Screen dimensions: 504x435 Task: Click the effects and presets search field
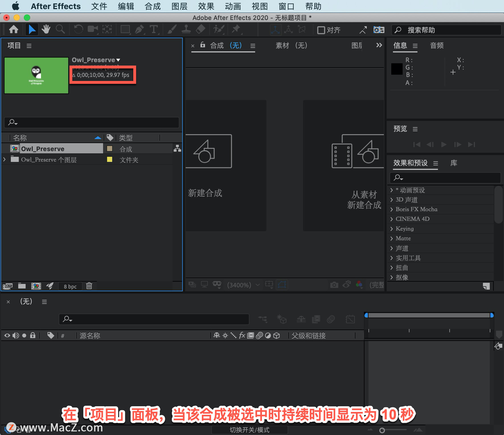(x=445, y=178)
